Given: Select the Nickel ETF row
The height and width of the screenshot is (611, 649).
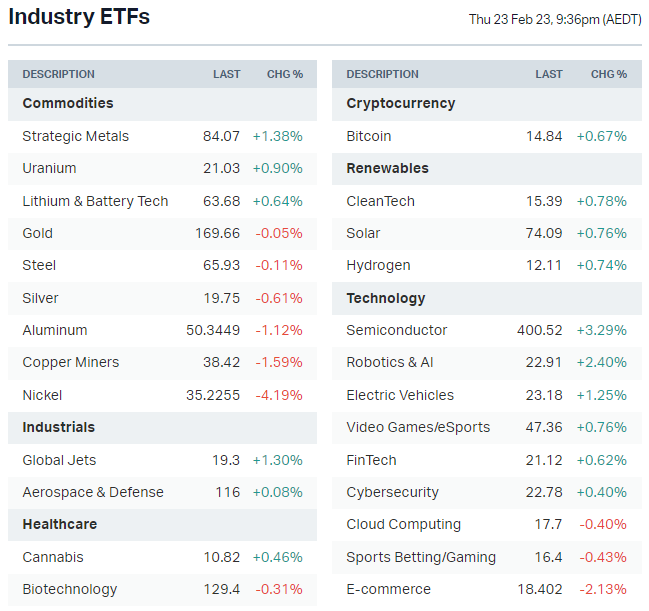Looking at the screenshot, I should tap(42, 395).
